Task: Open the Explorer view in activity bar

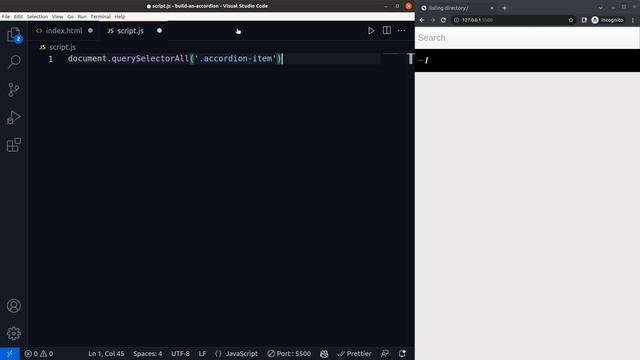Action: pos(14,34)
